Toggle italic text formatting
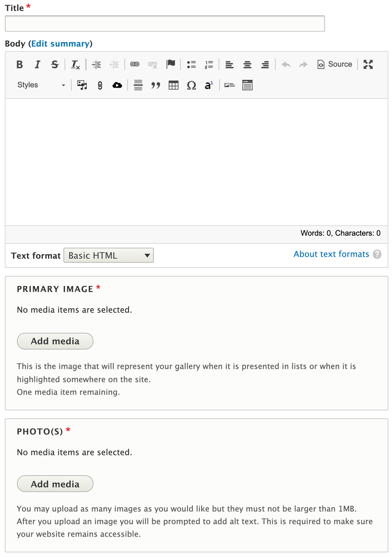This screenshot has width=392, height=557. click(x=37, y=64)
